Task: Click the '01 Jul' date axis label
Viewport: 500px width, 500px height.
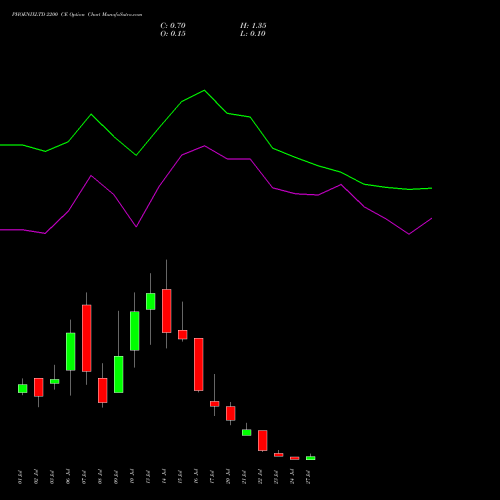Action: point(20,477)
